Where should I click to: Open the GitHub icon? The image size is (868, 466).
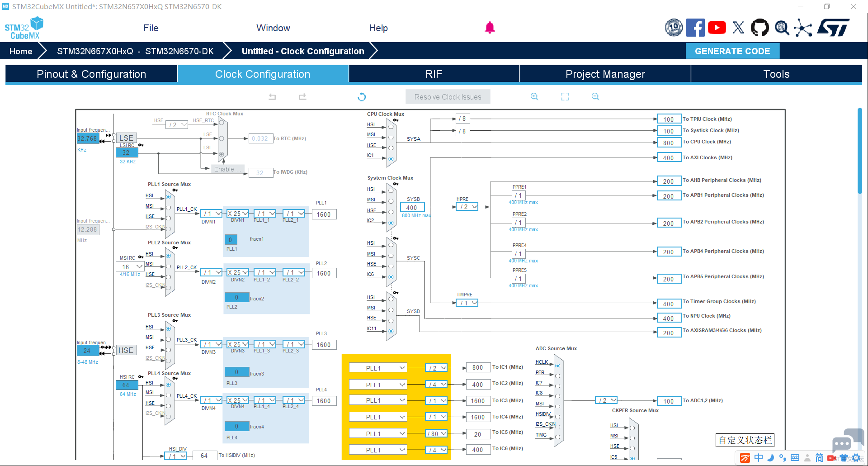(759, 28)
